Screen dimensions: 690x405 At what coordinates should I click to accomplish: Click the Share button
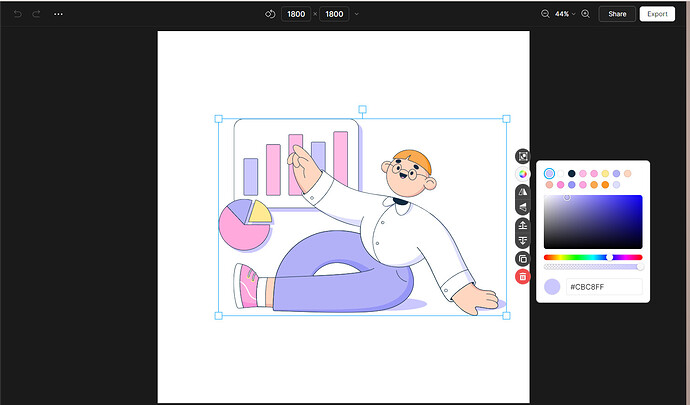point(617,14)
